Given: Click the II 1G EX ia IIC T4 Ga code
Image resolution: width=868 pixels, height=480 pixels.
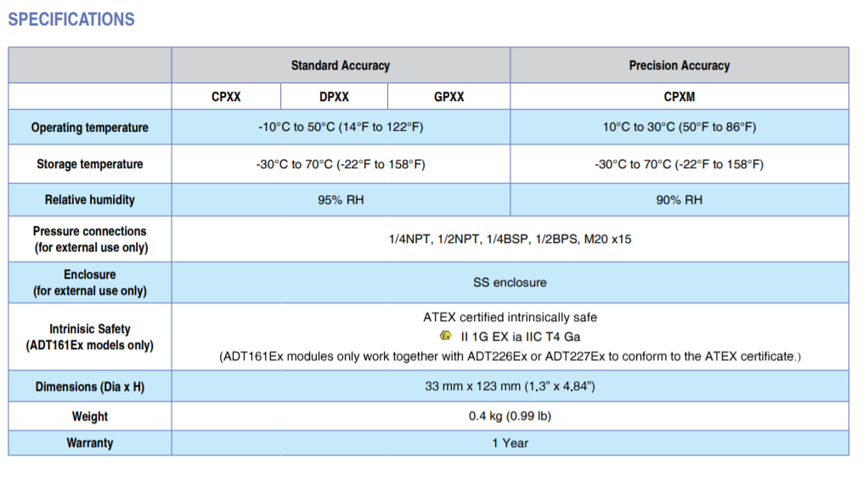Looking at the screenshot, I should pos(521,336).
